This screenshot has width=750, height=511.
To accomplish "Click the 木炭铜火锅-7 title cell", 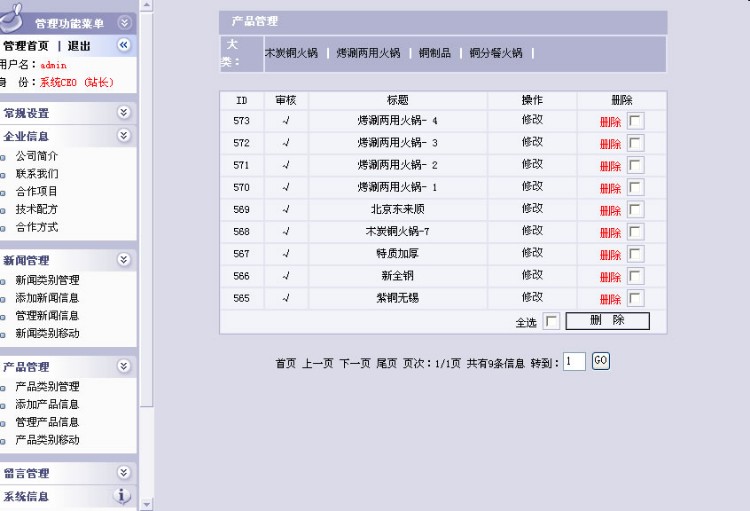I will click(397, 232).
